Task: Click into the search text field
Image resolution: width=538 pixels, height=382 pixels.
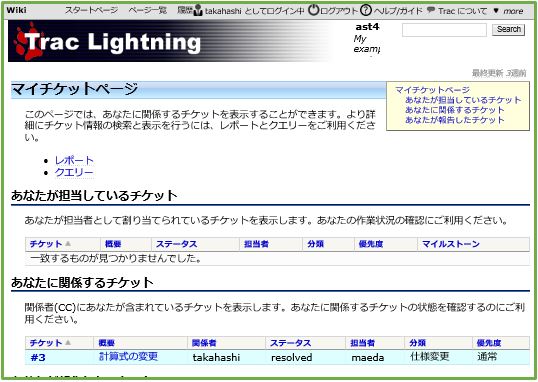Action: (x=444, y=30)
